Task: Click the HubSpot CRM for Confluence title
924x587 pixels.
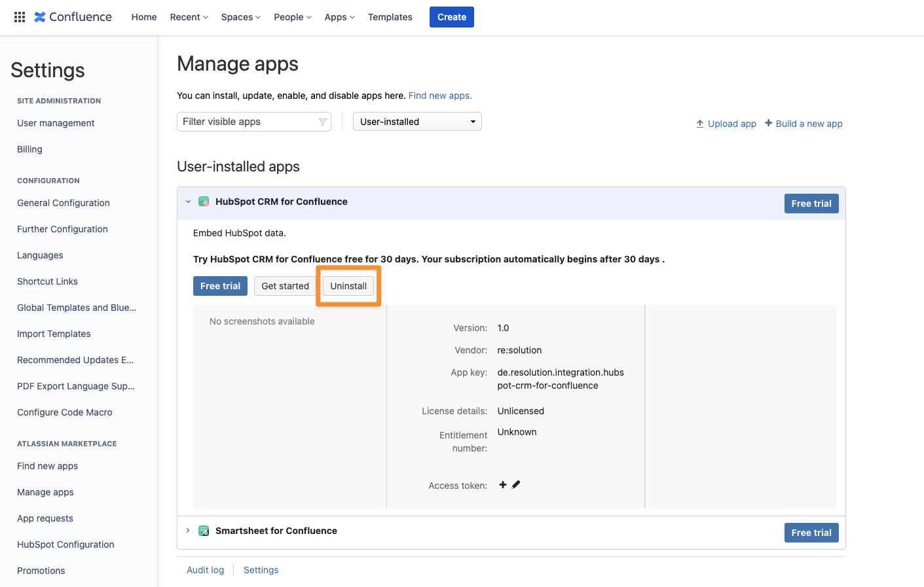Action: [x=282, y=202]
